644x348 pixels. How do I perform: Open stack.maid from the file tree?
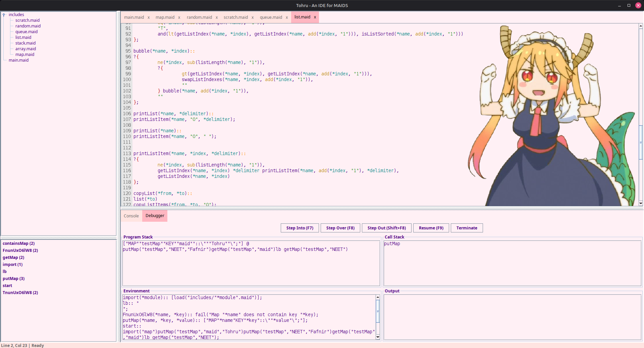click(x=25, y=43)
